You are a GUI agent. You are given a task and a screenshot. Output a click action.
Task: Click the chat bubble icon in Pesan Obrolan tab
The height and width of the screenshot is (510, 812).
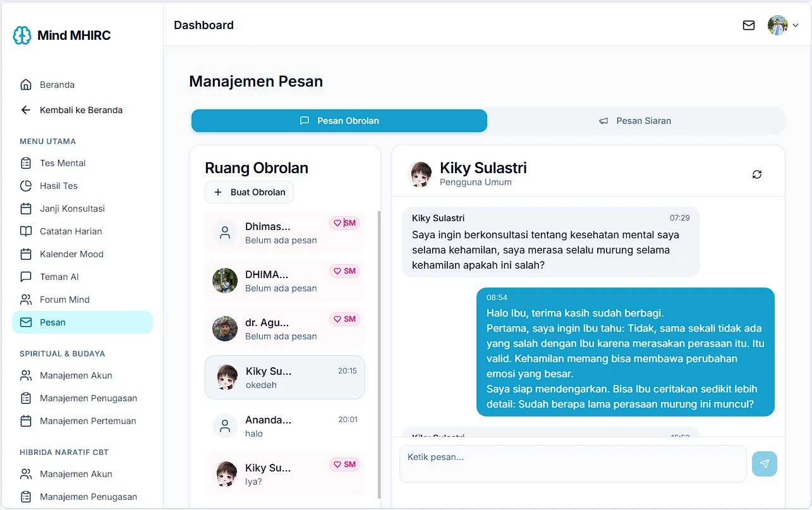[305, 121]
